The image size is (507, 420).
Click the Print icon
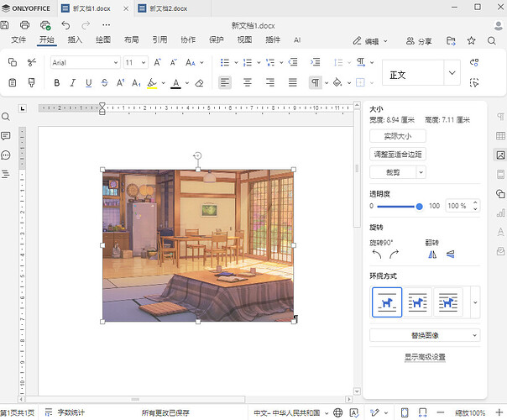(24, 25)
